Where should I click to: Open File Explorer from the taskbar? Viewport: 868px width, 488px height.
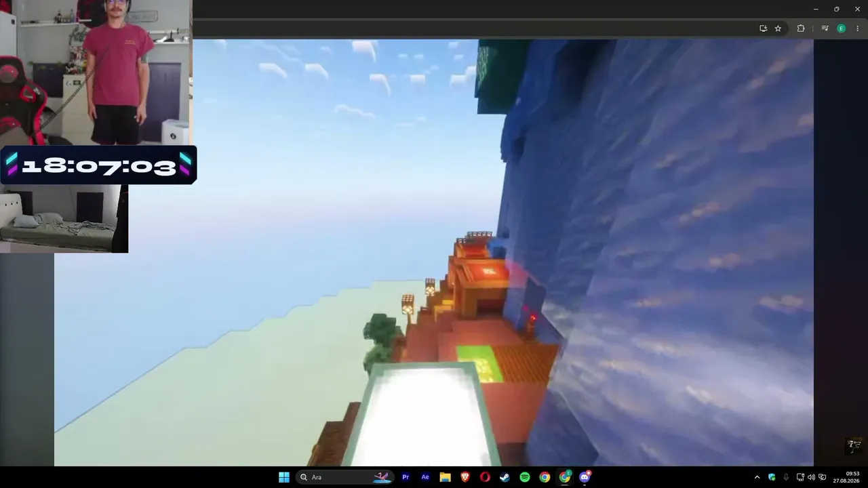pos(446,477)
